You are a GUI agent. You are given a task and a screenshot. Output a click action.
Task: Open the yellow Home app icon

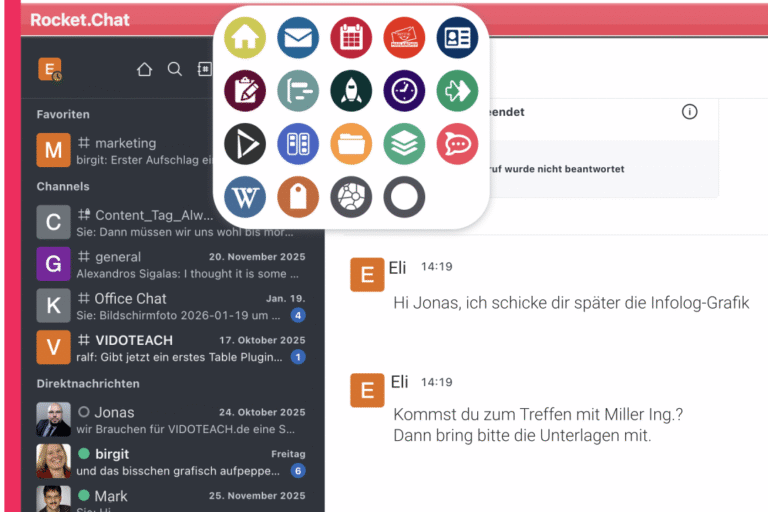click(x=245, y=38)
